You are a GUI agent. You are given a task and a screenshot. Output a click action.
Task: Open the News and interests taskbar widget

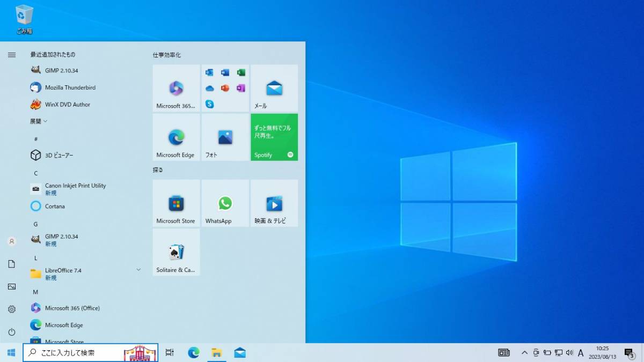pos(504,352)
